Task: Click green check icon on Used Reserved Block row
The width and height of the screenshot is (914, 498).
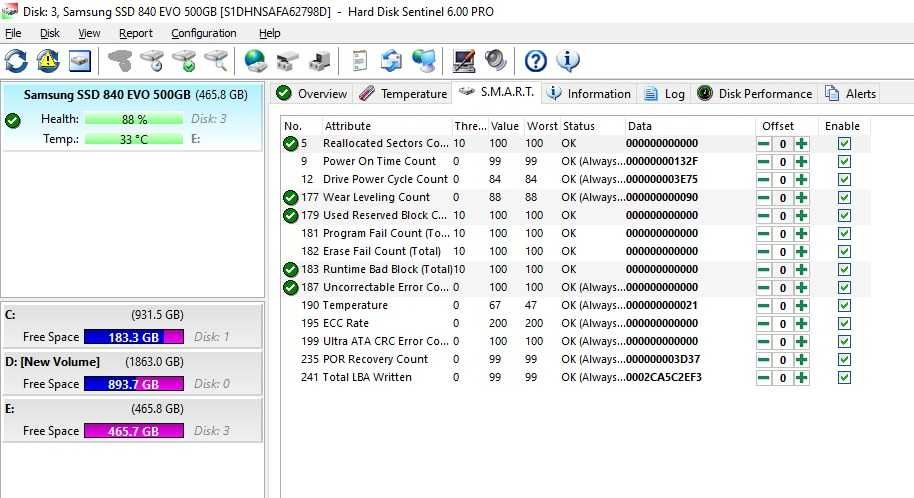Action: 290,216
